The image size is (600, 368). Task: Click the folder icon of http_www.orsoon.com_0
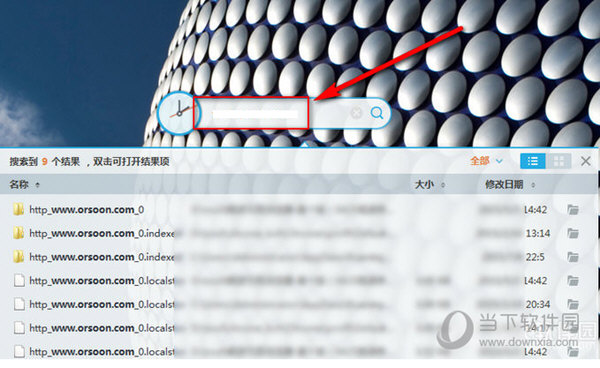pos(18,209)
